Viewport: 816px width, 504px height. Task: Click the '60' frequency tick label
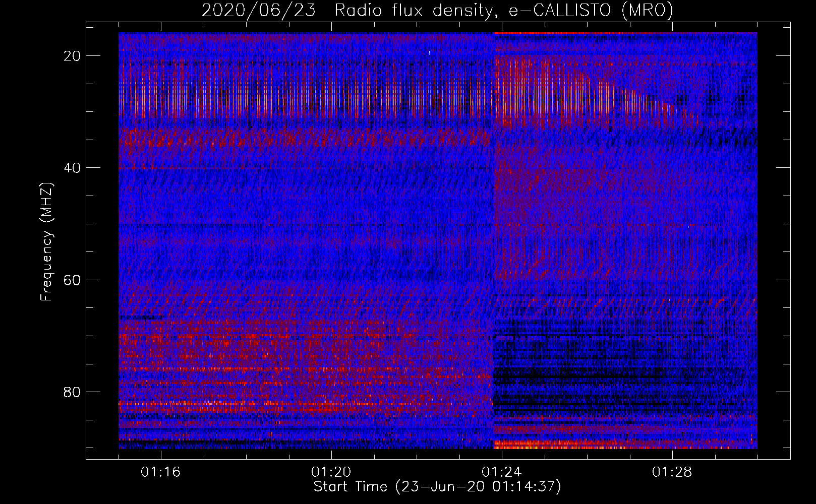pos(73,280)
